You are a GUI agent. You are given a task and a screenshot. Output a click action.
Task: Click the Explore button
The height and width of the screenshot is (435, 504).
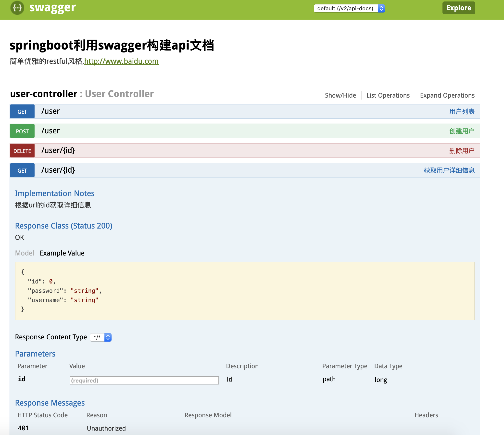pos(459,8)
